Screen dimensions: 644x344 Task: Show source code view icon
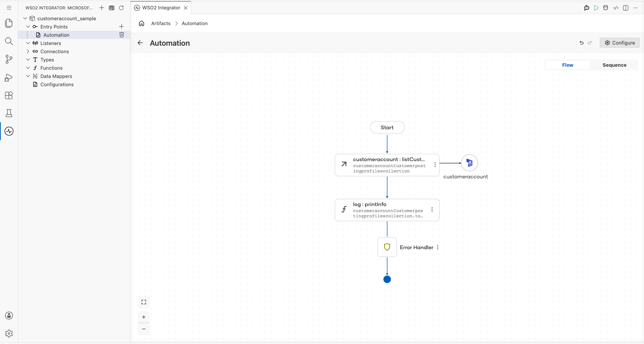click(616, 8)
